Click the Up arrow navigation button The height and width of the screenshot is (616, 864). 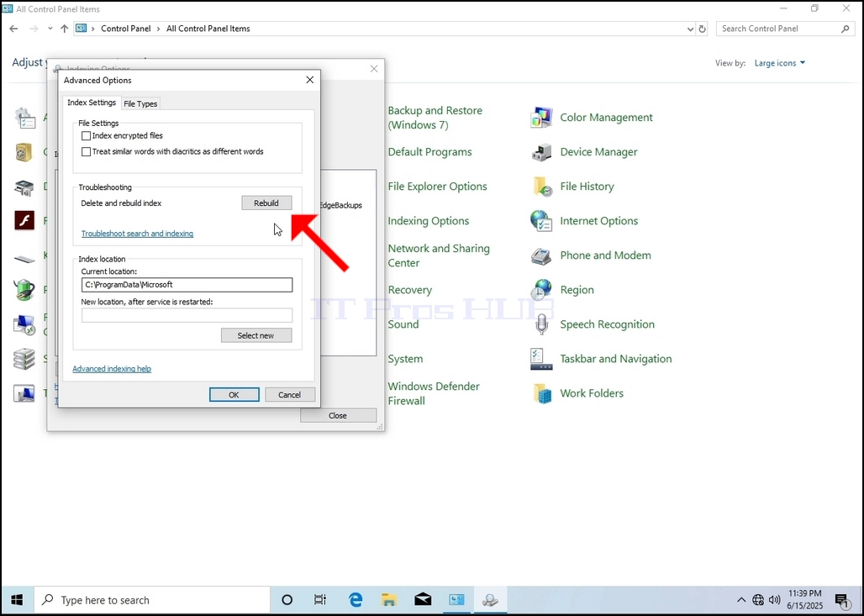coord(65,29)
